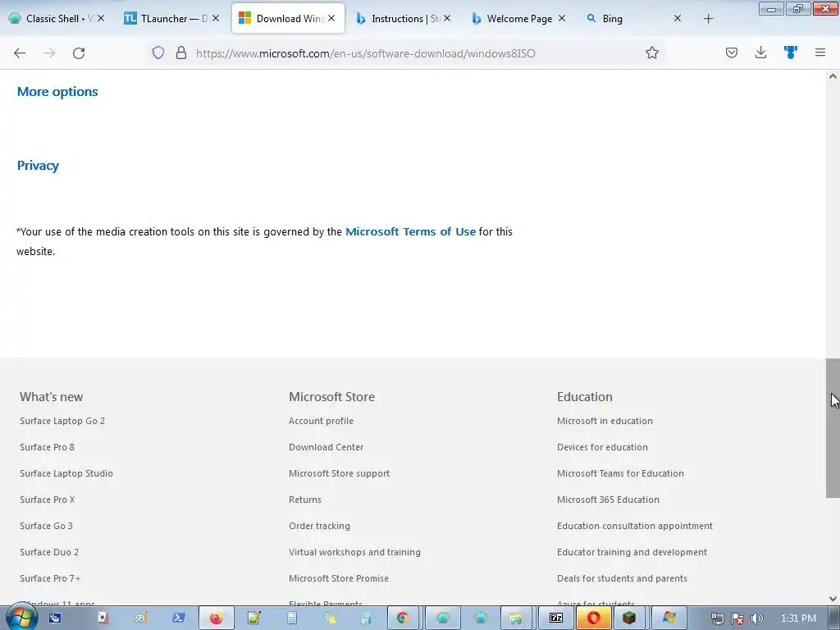Image resolution: width=840 pixels, height=630 pixels.
Task: Open the Microsoft 365 Education link
Action: coord(608,500)
